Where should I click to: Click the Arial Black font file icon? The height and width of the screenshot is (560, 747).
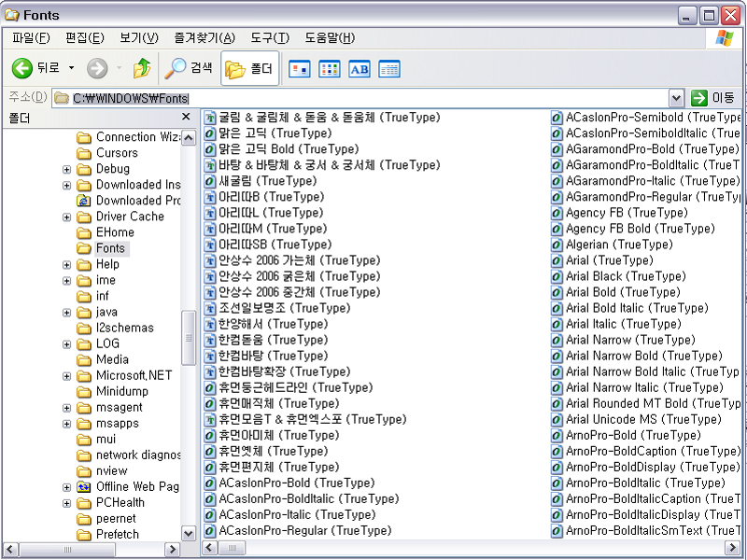tap(557, 276)
